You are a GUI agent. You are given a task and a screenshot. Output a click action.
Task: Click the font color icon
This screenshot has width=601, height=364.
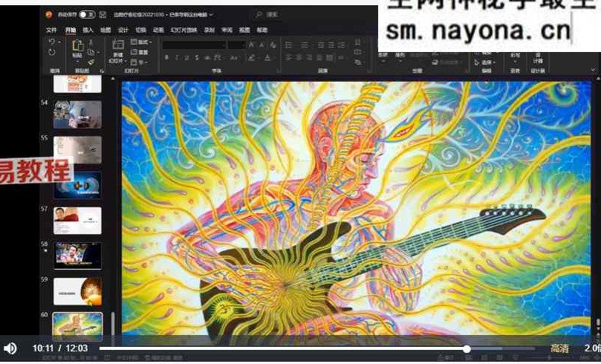(x=267, y=58)
